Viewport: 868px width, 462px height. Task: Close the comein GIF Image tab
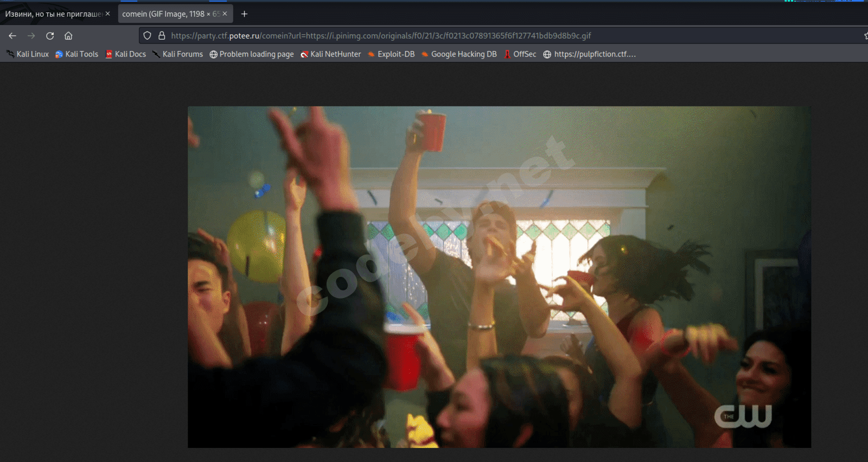tap(225, 14)
